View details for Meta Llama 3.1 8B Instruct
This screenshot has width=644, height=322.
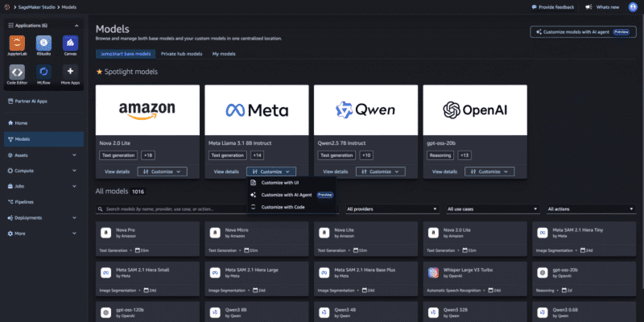pyautogui.click(x=226, y=171)
